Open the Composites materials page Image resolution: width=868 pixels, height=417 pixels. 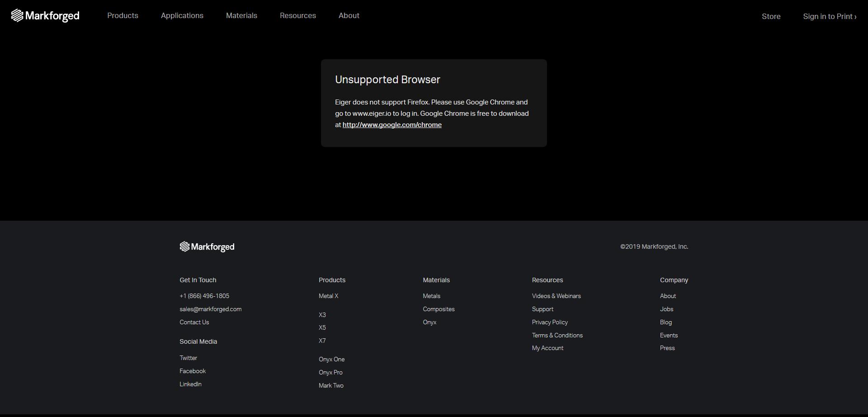point(439,309)
